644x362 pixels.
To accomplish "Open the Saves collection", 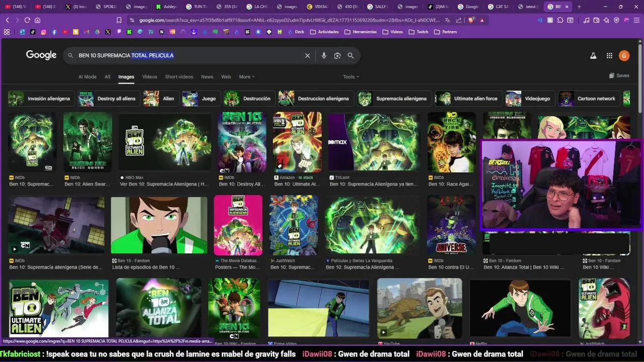I will click(x=619, y=75).
